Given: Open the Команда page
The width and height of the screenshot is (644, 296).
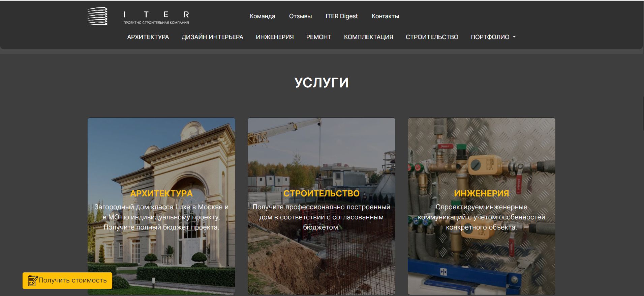Looking at the screenshot, I should tap(262, 16).
